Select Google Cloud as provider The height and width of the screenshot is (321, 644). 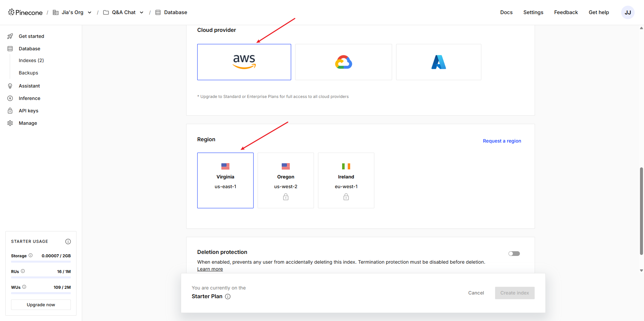point(343,62)
